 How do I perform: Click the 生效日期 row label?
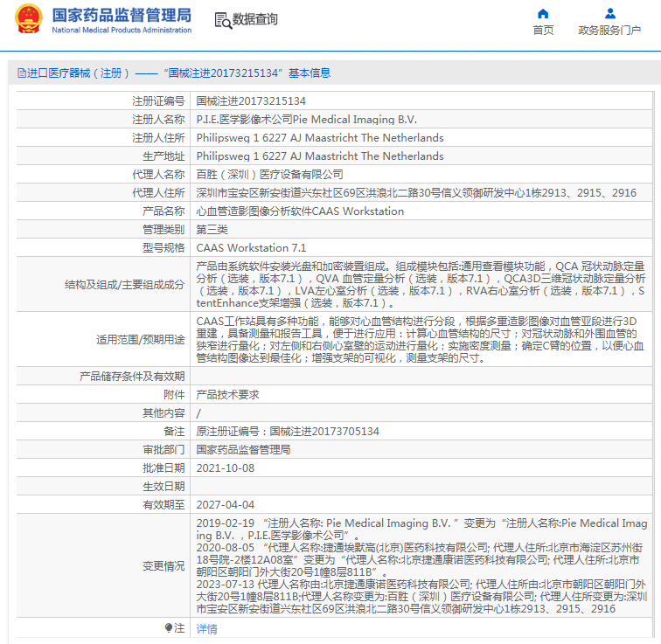164,487
